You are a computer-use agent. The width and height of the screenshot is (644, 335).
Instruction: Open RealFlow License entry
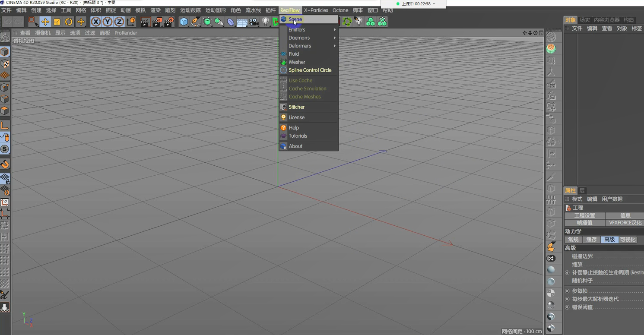(308, 117)
